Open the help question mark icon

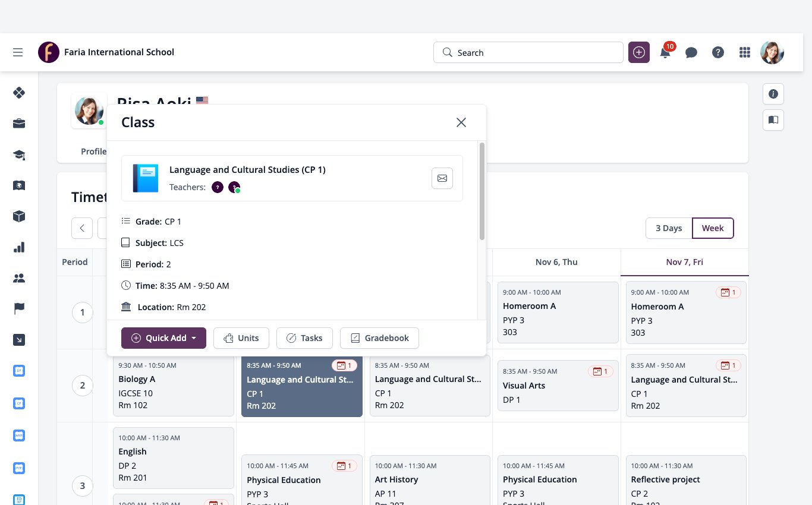click(718, 52)
